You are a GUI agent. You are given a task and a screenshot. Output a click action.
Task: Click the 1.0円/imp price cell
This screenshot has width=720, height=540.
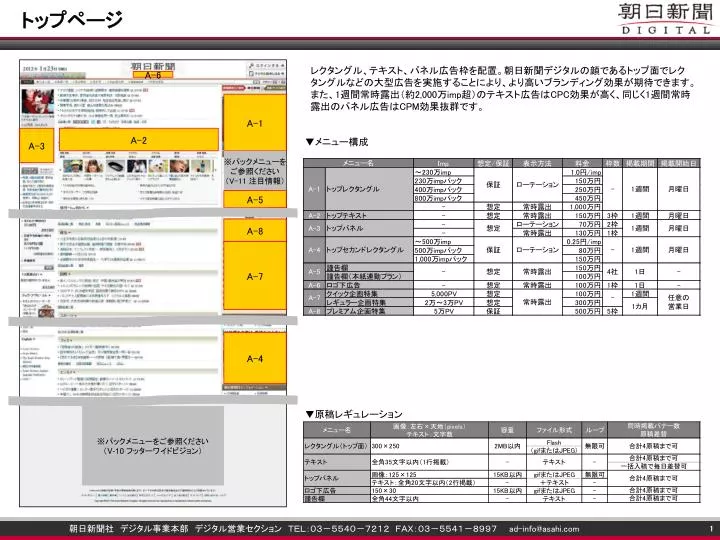[x=583, y=172]
